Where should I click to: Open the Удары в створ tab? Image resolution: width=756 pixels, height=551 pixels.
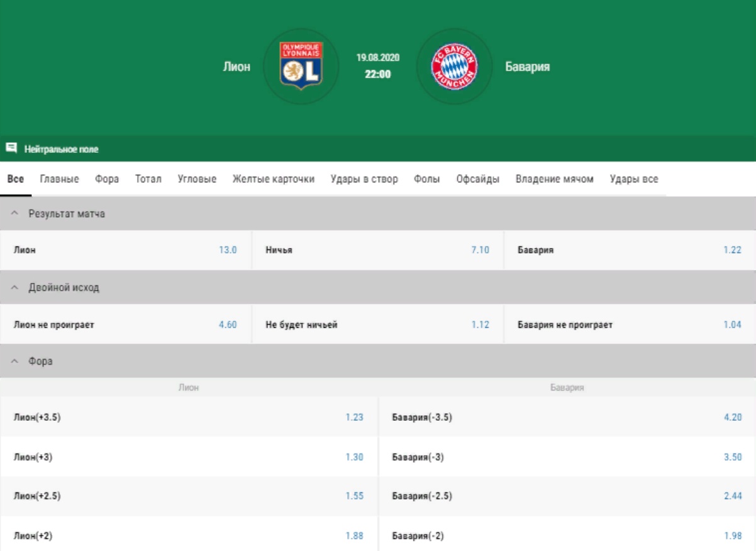click(x=364, y=179)
